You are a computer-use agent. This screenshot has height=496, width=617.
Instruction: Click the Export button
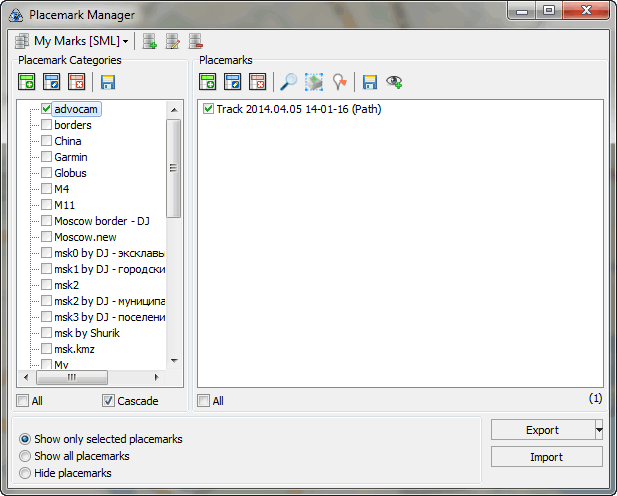tap(541, 430)
